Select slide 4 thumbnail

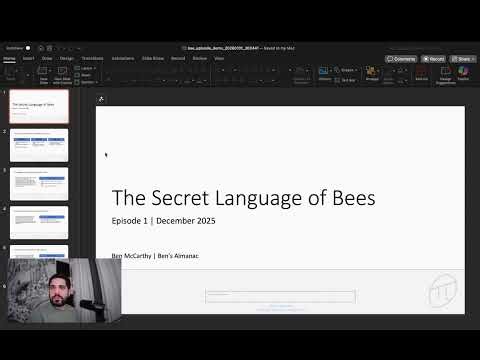click(39, 223)
